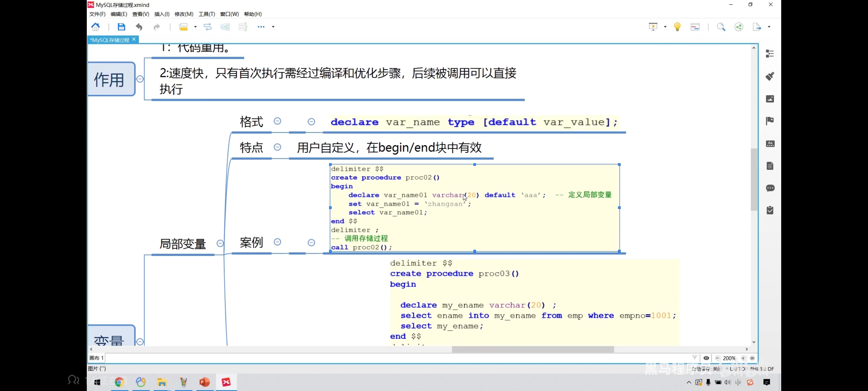This screenshot has height=391, width=868.
Task: Open the markers flag panel
Action: click(x=770, y=121)
